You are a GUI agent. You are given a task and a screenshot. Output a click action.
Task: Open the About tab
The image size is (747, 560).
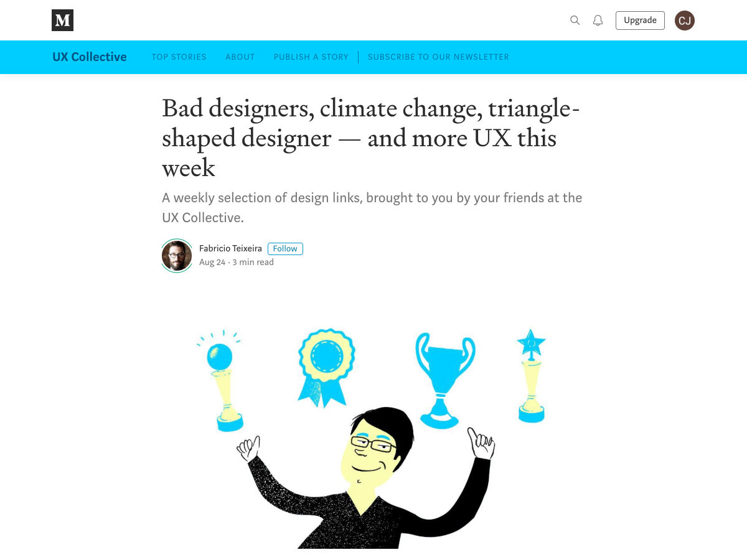[x=240, y=57]
